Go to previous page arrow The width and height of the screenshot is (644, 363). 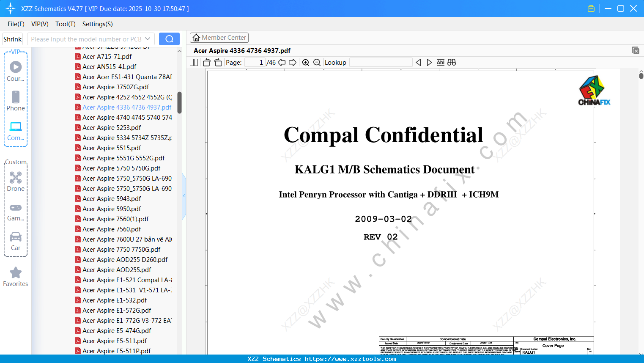282,63
